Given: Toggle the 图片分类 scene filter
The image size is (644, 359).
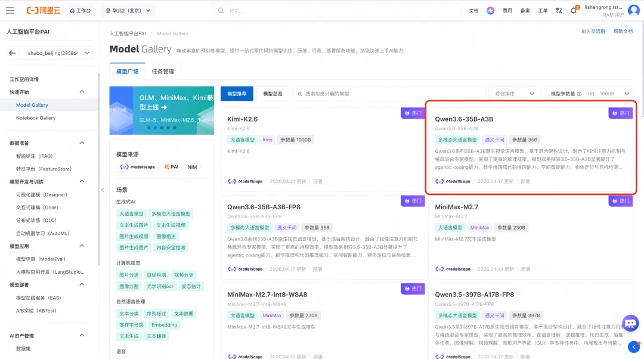Looking at the screenshot, I should coord(129,275).
